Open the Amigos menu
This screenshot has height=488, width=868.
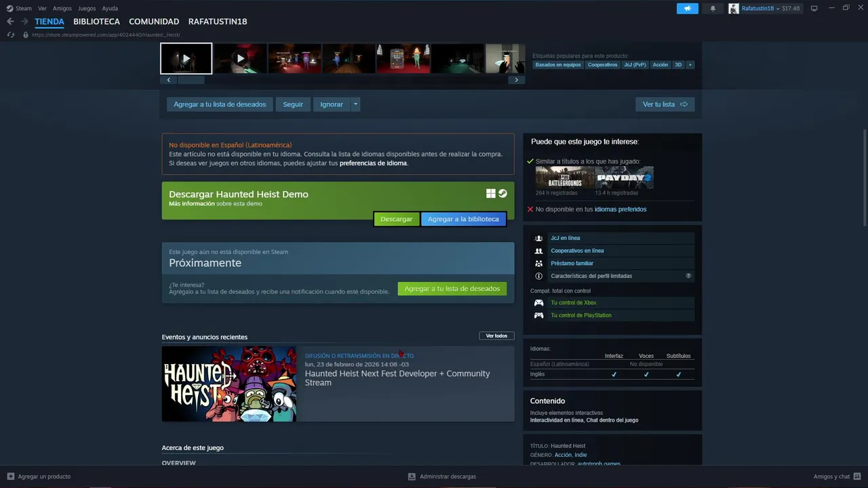pyautogui.click(x=62, y=9)
